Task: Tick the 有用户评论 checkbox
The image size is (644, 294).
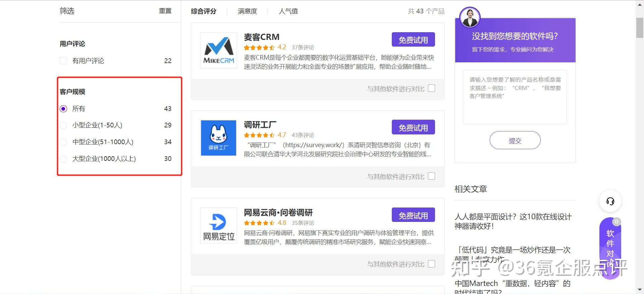Action: pyautogui.click(x=63, y=61)
